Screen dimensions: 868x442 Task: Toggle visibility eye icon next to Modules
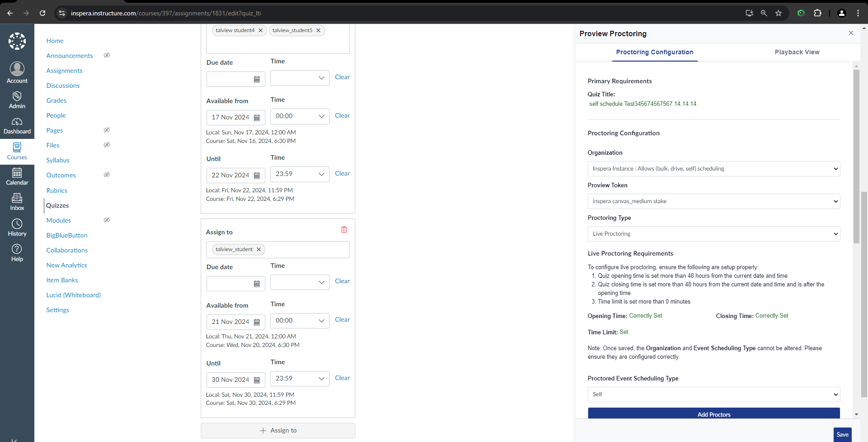pyautogui.click(x=107, y=220)
